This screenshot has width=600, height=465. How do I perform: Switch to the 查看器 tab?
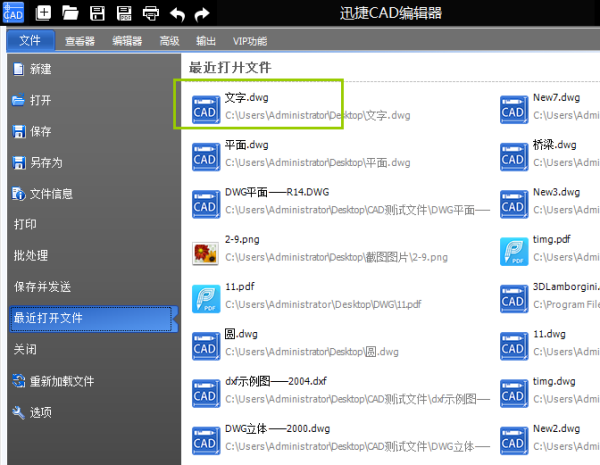[x=80, y=41]
